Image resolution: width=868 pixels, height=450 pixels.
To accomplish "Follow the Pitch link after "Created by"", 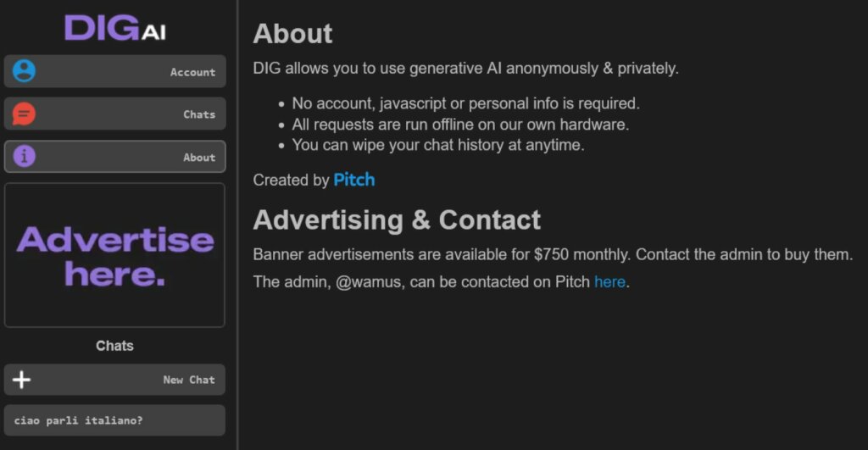I will point(354,180).
